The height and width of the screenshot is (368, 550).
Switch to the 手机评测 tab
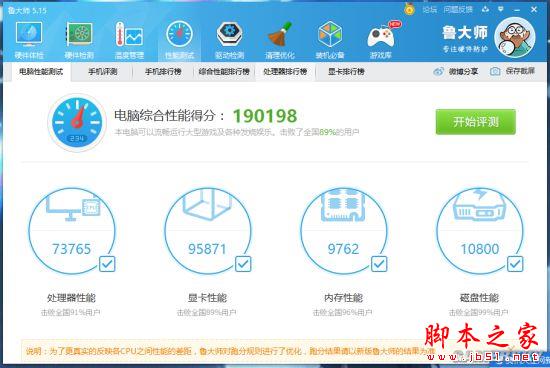[x=102, y=72]
